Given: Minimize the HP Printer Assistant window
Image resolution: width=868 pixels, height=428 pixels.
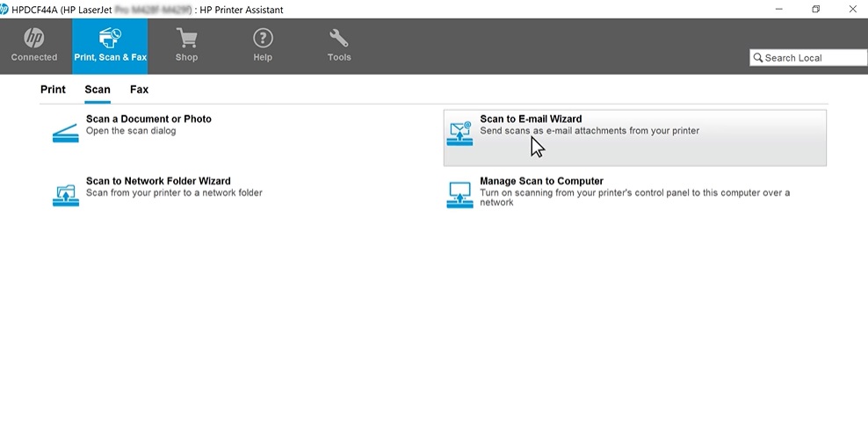Looking at the screenshot, I should (x=778, y=9).
